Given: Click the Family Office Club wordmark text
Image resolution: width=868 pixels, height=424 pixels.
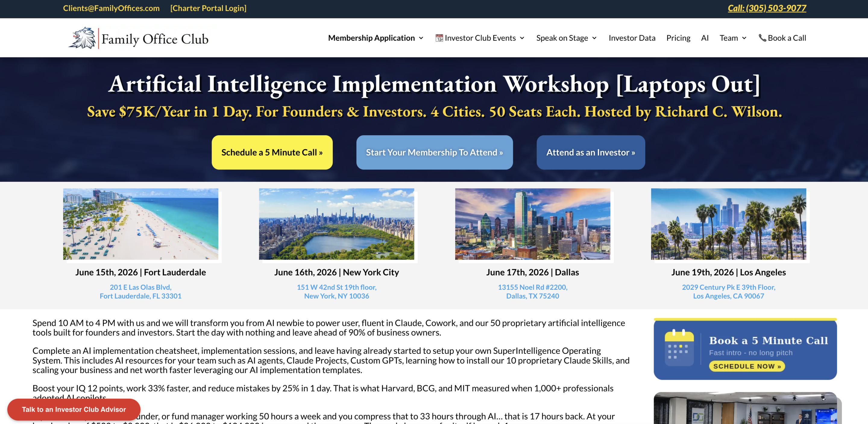Looking at the screenshot, I should (155, 39).
